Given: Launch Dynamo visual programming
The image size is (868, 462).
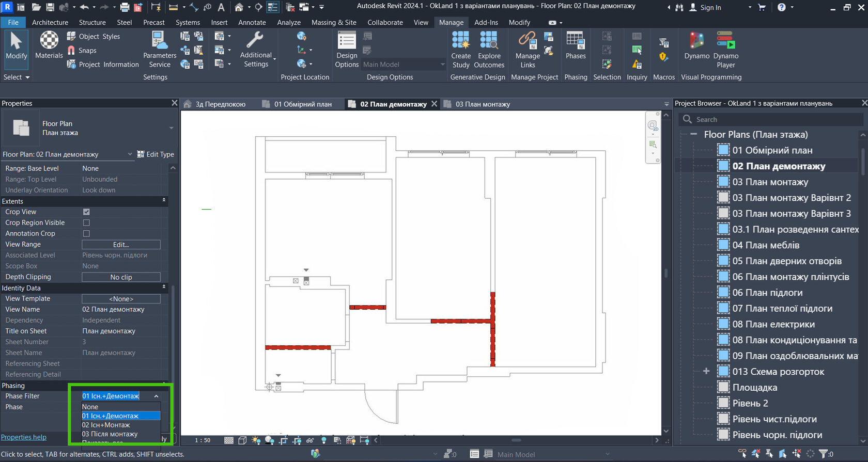Looking at the screenshot, I should click(696, 45).
